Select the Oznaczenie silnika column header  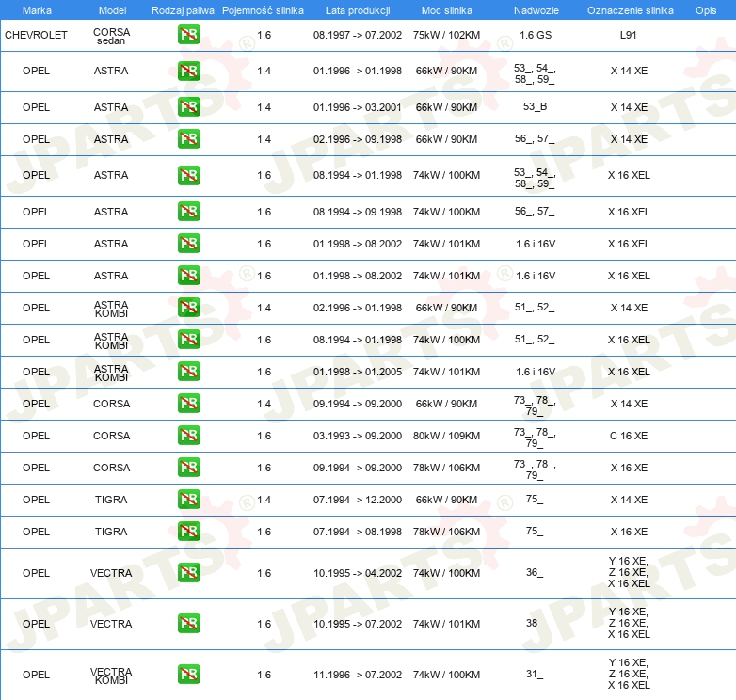pos(630,10)
